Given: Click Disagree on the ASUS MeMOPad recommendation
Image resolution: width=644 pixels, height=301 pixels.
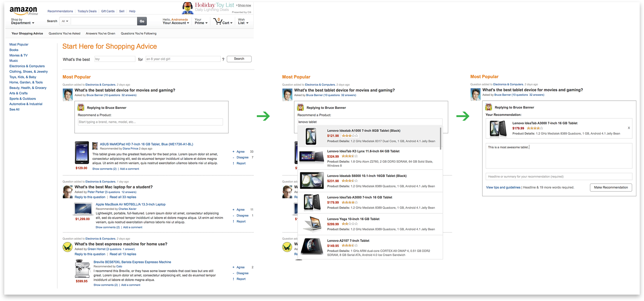Looking at the screenshot, I should 242,158.
